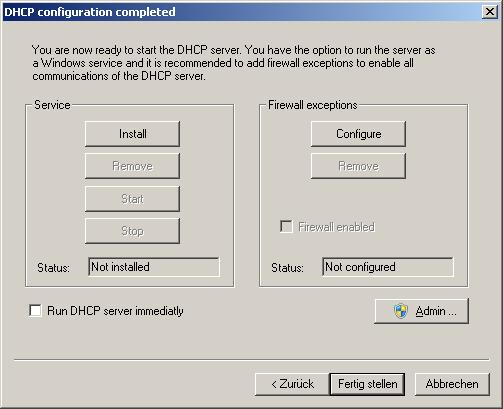Click the Firewall status field showing Not configured
Screen dimensions: 503x409
(388, 267)
